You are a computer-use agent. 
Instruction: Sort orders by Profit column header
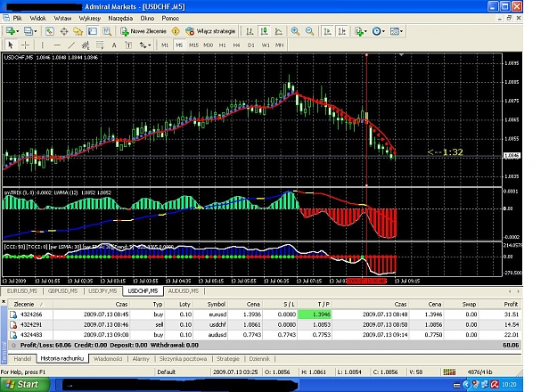tap(501, 305)
